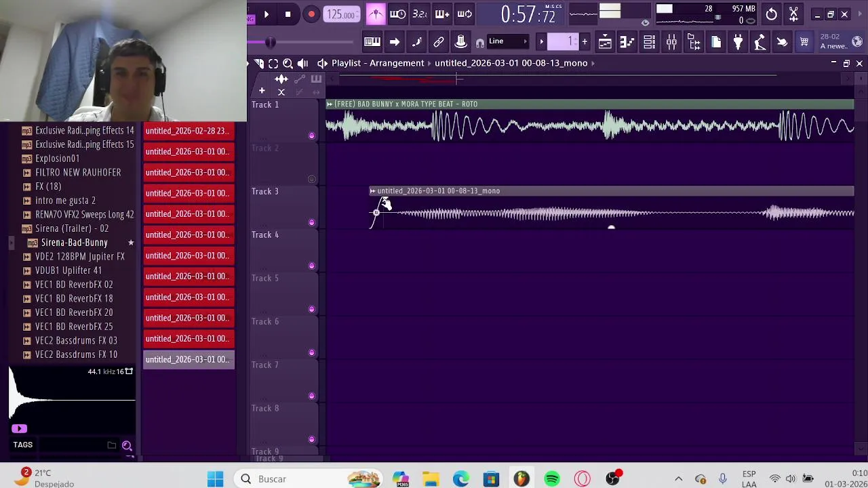The width and height of the screenshot is (868, 488).
Task: Open the Playlist view icon
Action: (x=605, y=42)
